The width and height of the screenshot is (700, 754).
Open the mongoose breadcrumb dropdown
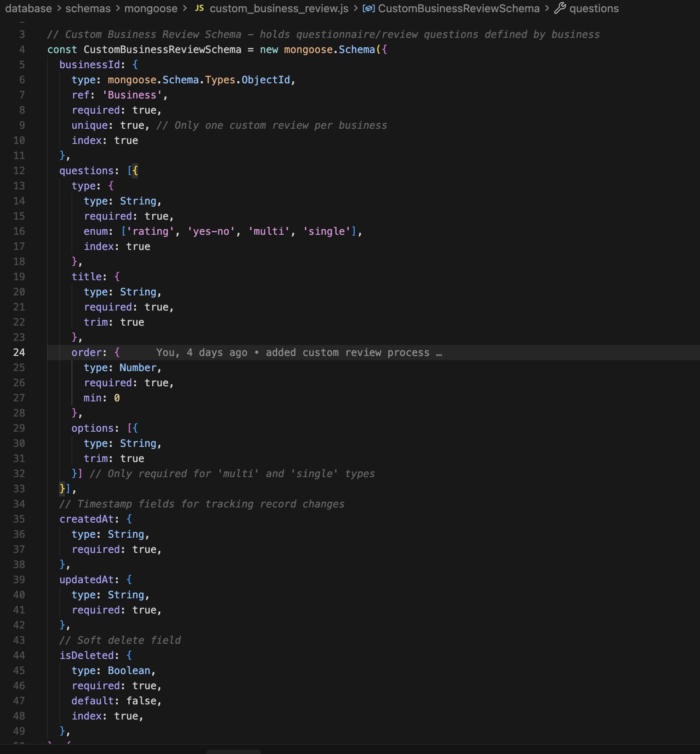[151, 8]
